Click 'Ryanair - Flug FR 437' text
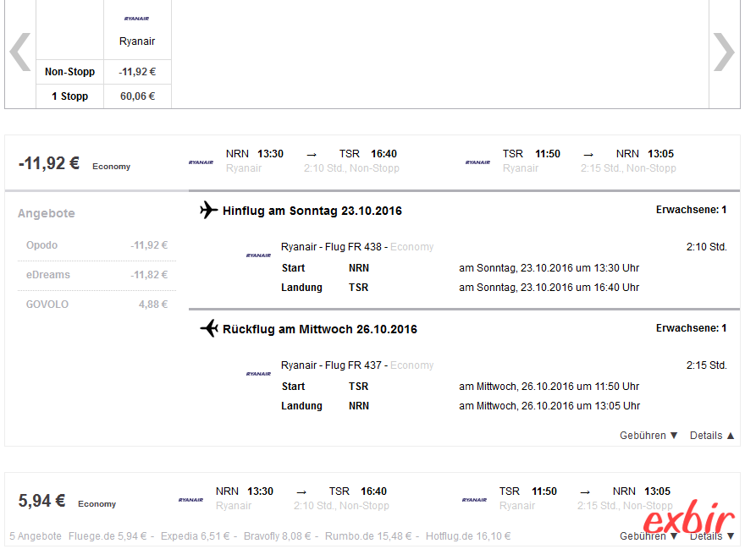The image size is (756, 549). point(332,365)
